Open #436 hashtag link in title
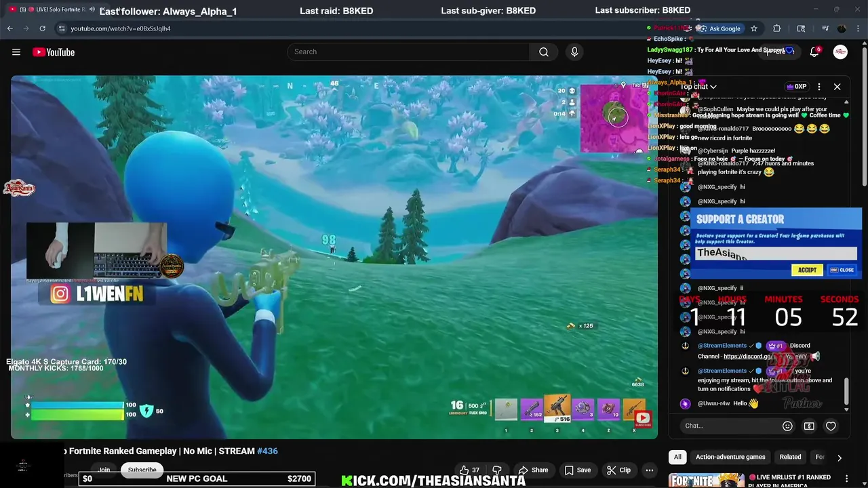Screen dimensions: 868x488 point(267,451)
